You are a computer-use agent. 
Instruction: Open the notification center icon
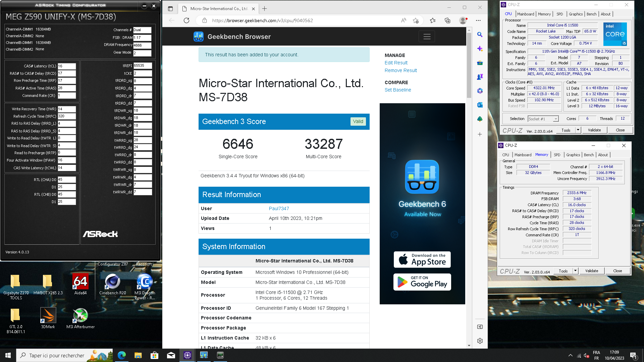point(633,355)
